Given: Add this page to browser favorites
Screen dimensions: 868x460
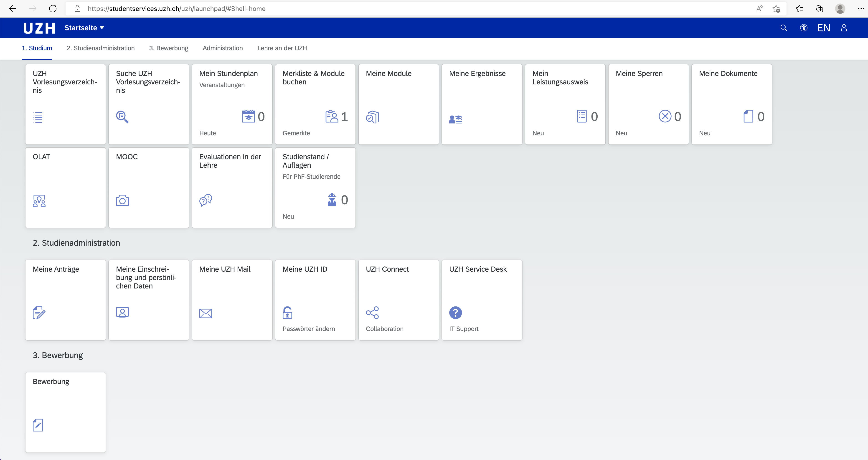Looking at the screenshot, I should (x=776, y=9).
